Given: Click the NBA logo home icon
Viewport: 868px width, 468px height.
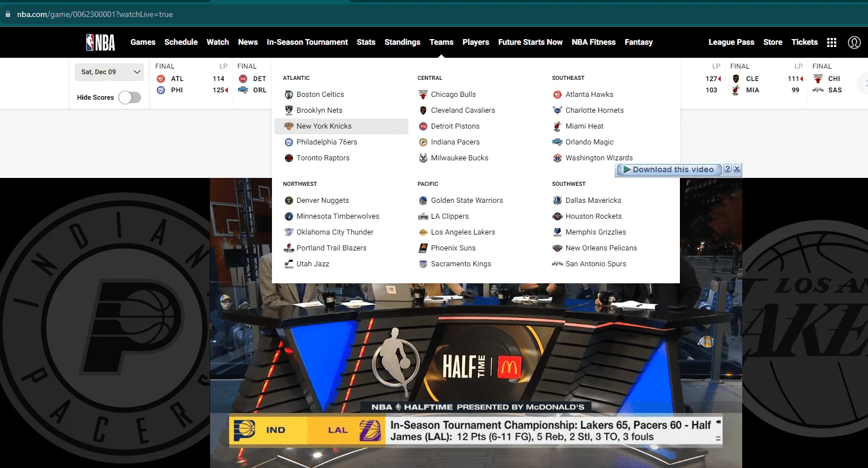Looking at the screenshot, I should (x=100, y=42).
